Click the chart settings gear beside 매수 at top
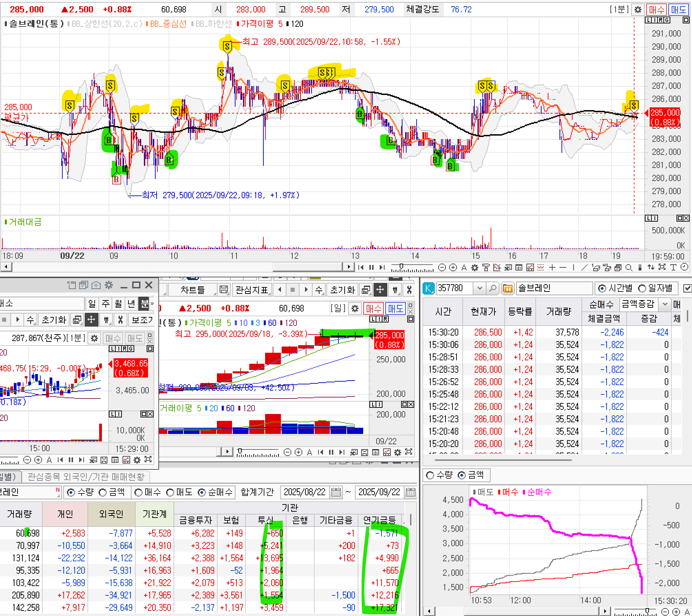The height and width of the screenshot is (616, 692). coord(638,10)
